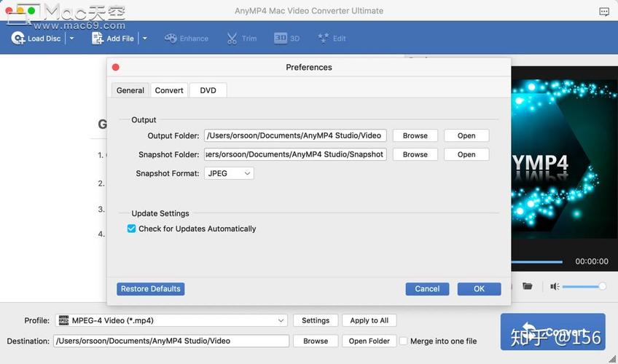Click the Snapshot Folder path field
The width and height of the screenshot is (618, 364).
[x=295, y=154]
